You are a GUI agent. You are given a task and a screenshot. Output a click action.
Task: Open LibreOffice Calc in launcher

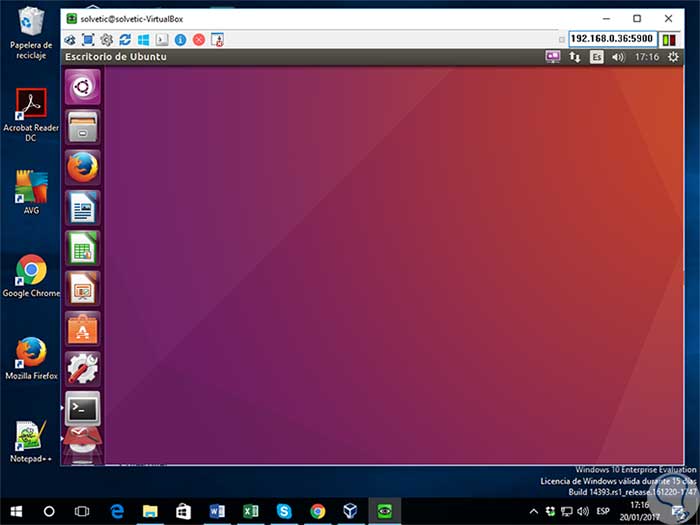point(83,248)
